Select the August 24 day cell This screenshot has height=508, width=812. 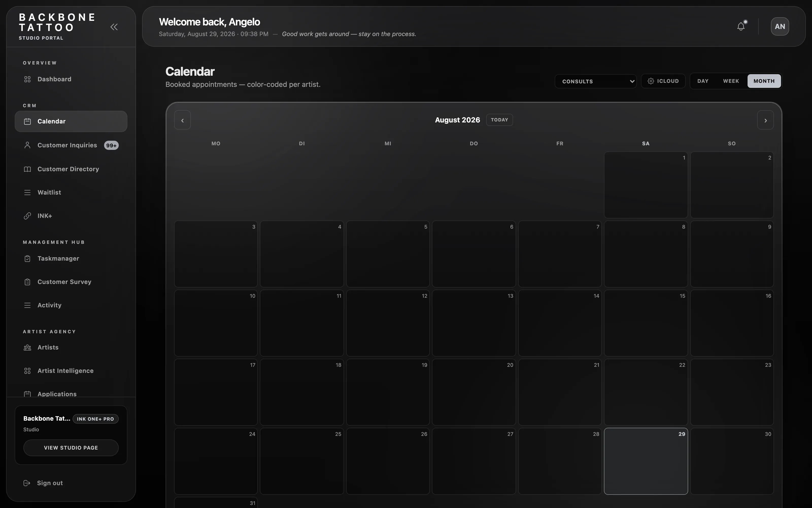pyautogui.click(x=216, y=461)
